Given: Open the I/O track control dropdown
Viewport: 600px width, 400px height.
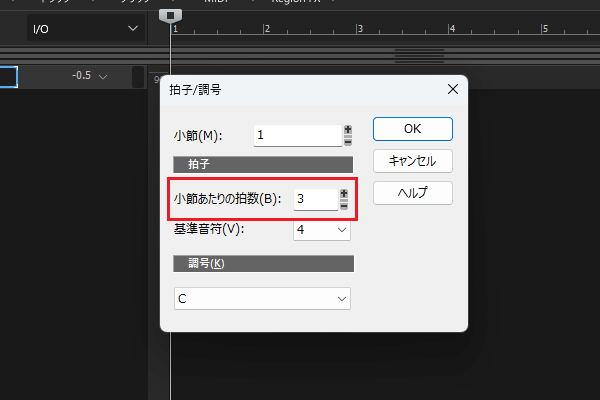Looking at the screenshot, I should coord(85,29).
